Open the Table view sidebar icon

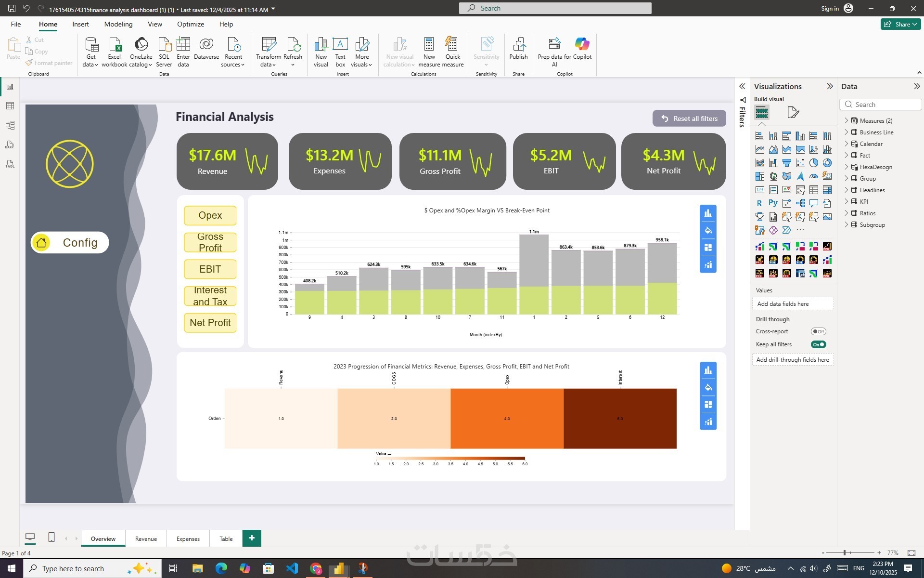click(x=10, y=106)
